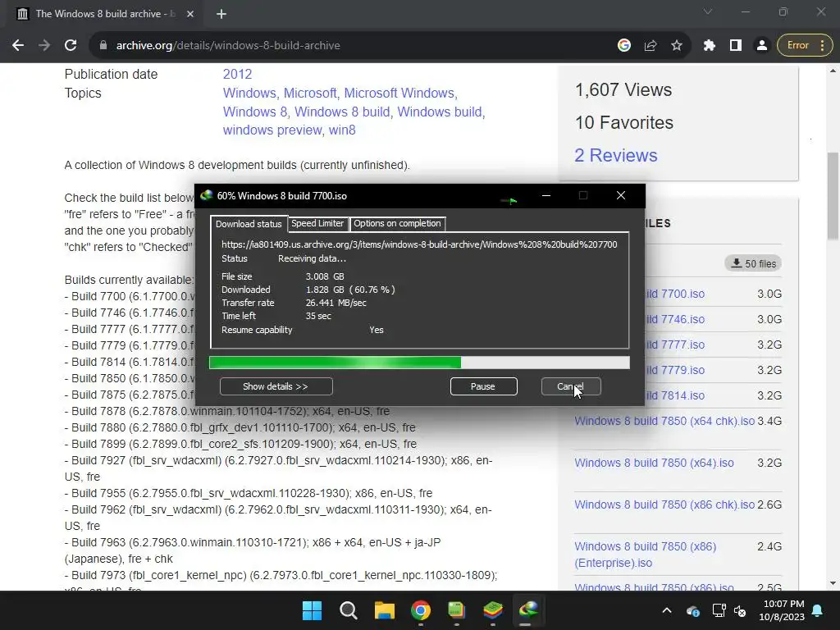Close the Windows 8 build archive tab
This screenshot has width=840, height=630.
click(190, 14)
